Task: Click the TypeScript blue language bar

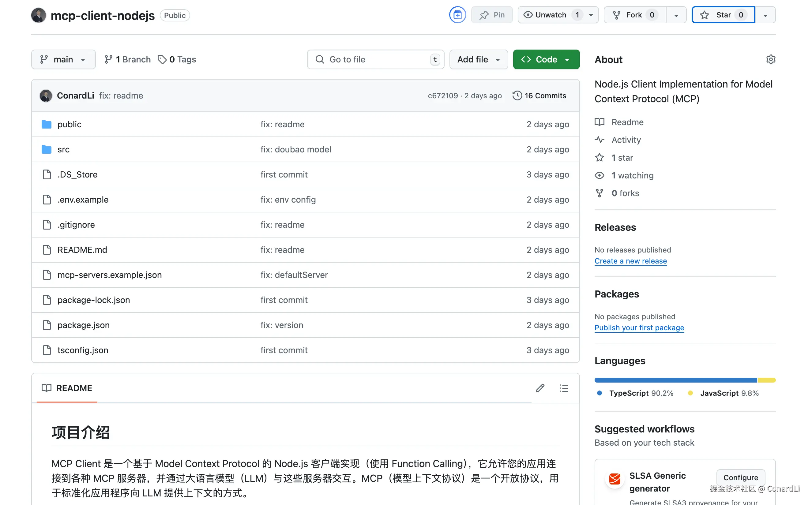Action: (675, 380)
